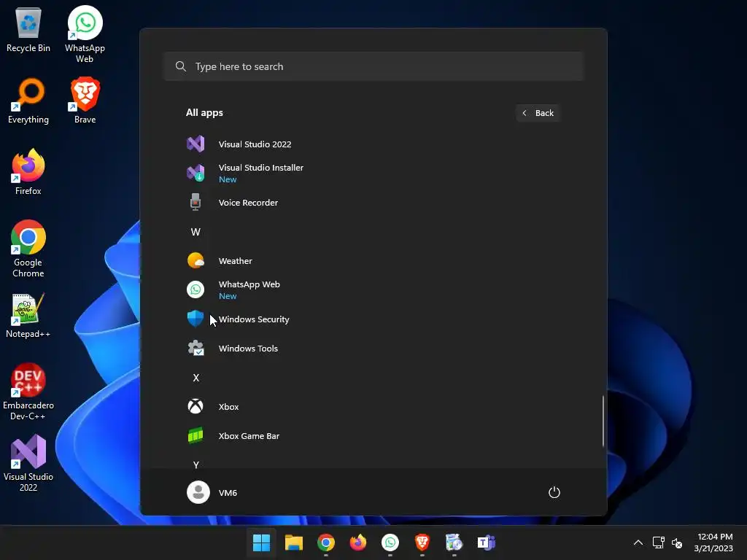Select the Brave desktop shortcut
The width and height of the screenshot is (747, 560).
tap(85, 101)
